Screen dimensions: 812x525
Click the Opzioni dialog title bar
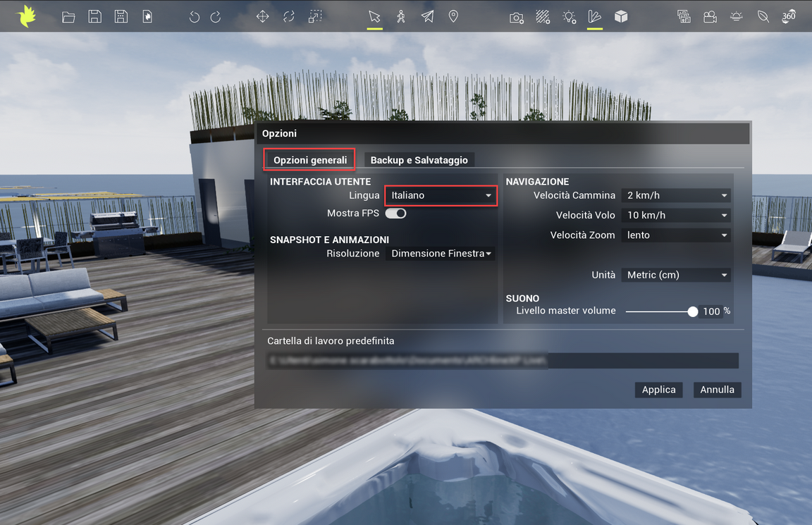tap(503, 134)
